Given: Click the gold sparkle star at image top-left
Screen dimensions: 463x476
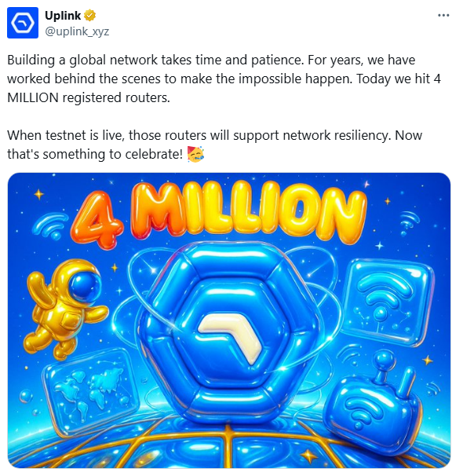Looking at the screenshot, I should coord(38,194).
